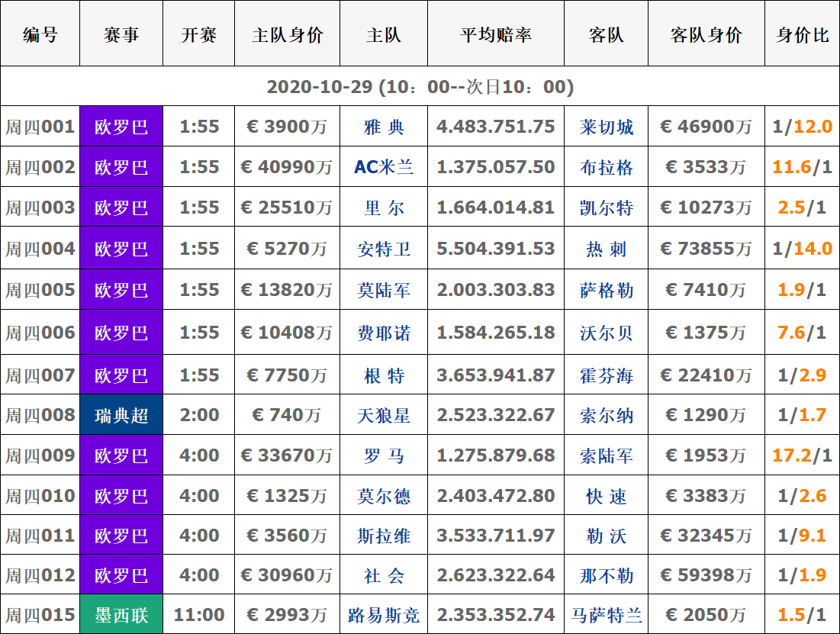
Task: Click the 2020-10-29 date range row
Action: pos(420,87)
